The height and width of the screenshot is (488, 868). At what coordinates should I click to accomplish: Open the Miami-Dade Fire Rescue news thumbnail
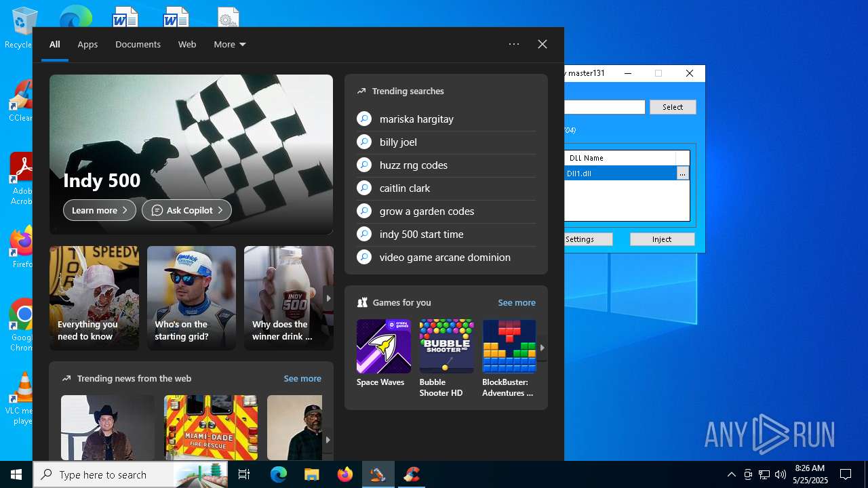point(211,427)
